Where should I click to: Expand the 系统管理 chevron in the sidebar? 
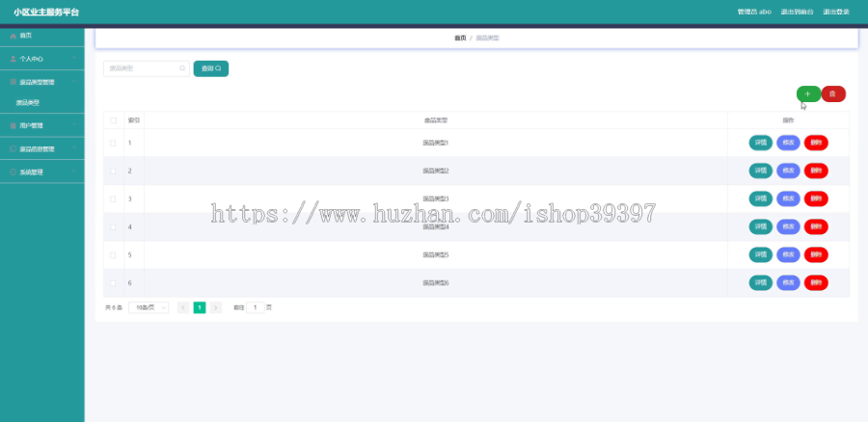pyautogui.click(x=74, y=172)
